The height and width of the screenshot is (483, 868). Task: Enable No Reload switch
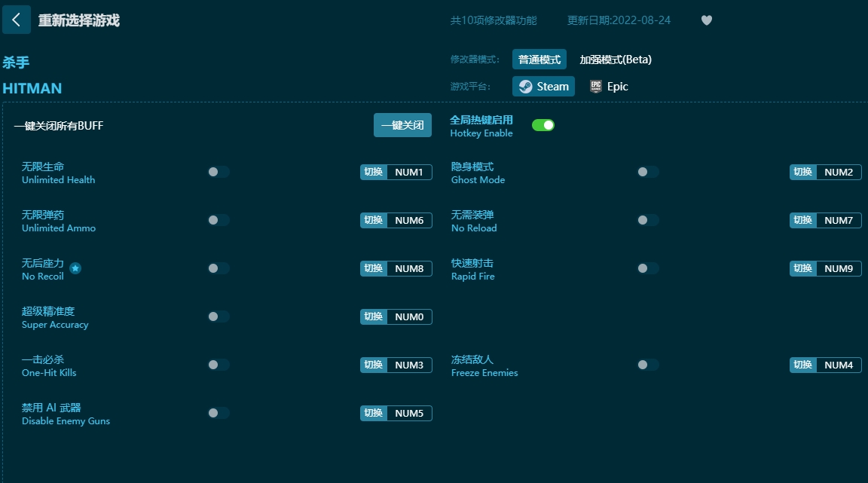(648, 220)
